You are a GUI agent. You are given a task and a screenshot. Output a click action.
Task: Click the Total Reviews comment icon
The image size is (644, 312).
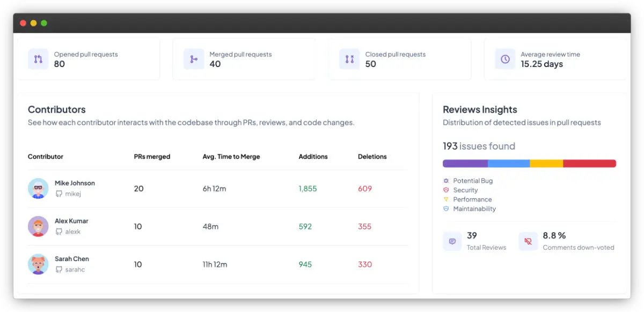pos(452,242)
